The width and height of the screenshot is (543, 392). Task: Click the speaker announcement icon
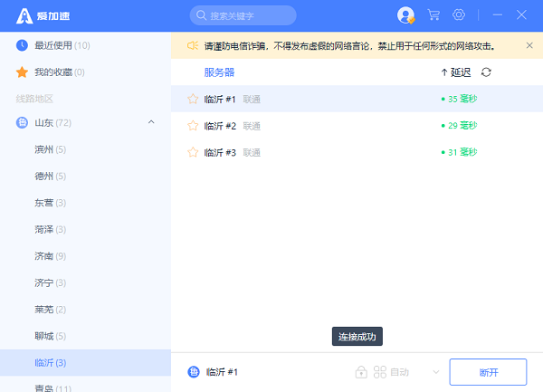tap(193, 45)
